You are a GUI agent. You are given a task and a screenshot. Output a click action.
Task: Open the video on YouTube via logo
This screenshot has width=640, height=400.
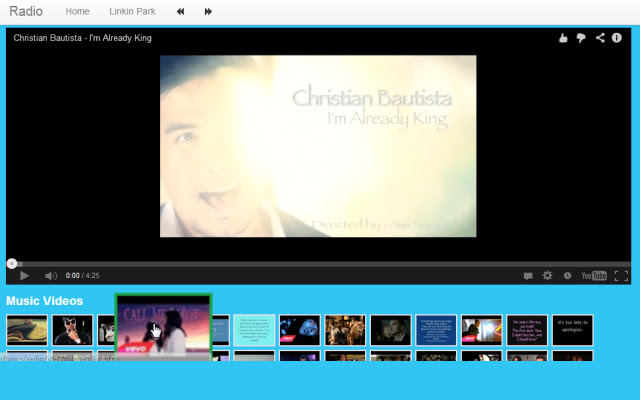pyautogui.click(x=594, y=276)
